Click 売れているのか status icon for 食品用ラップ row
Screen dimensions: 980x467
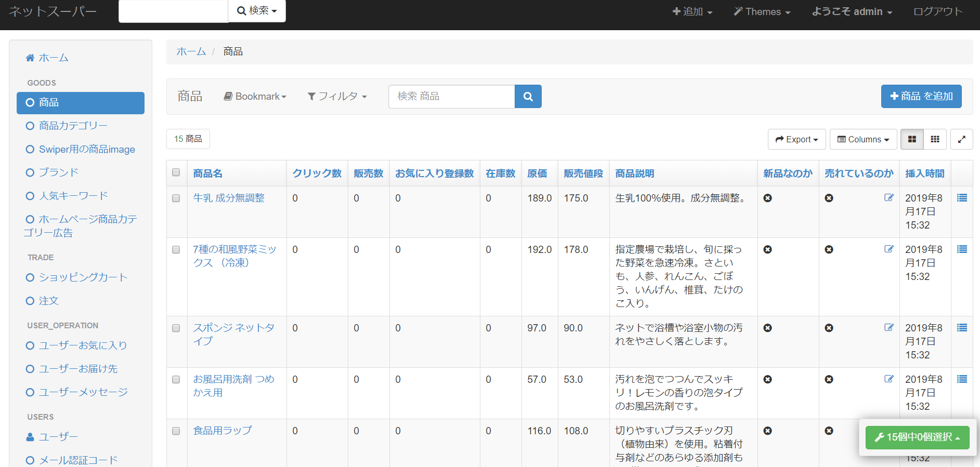point(829,431)
